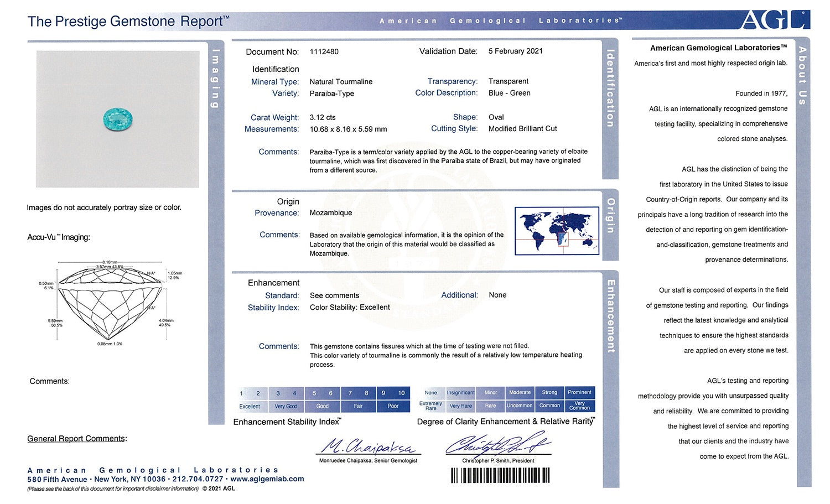
Task: Click the Natural Tourmaline mineral type value
Action: [341, 81]
